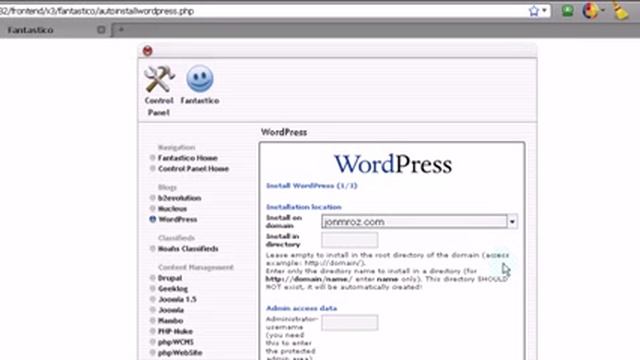This screenshot has width=640, height=360.
Task: Open the Fantastico smiley face icon
Action: click(200, 79)
